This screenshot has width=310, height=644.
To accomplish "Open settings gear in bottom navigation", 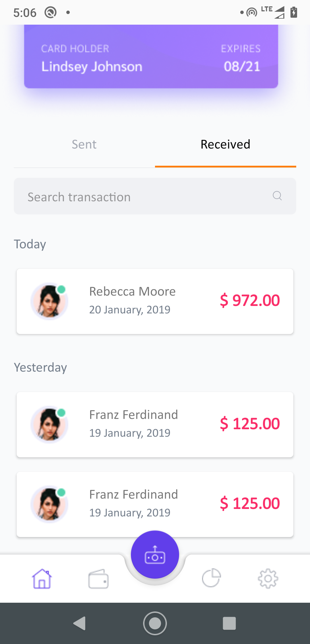I will 268,579.
